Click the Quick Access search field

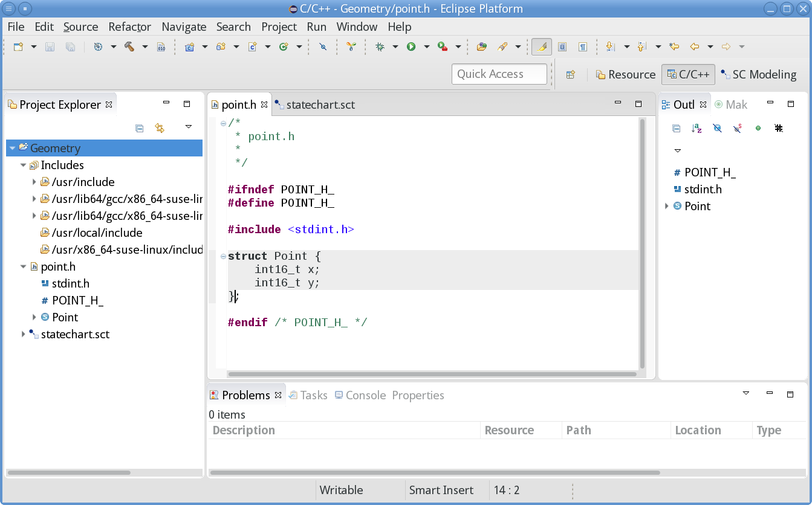(499, 74)
